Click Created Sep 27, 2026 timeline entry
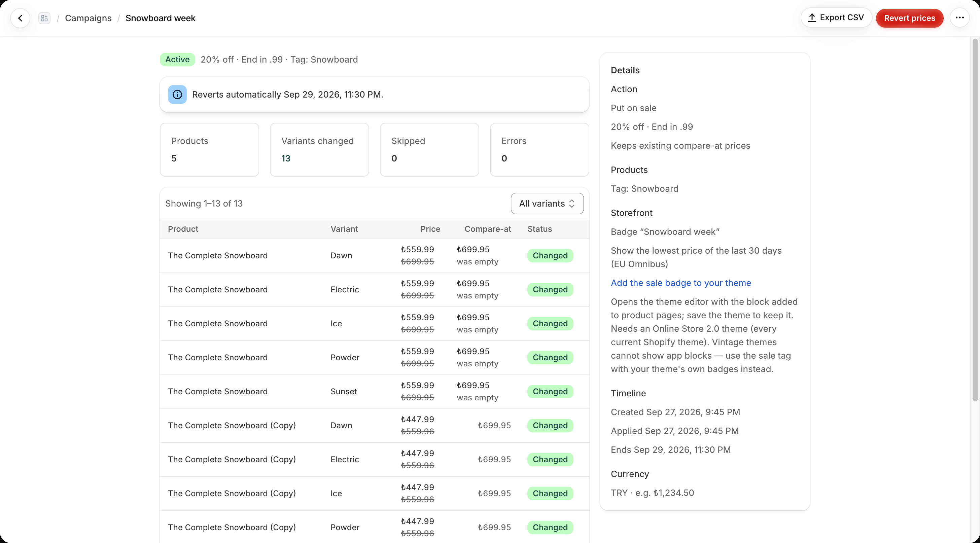 (x=675, y=412)
